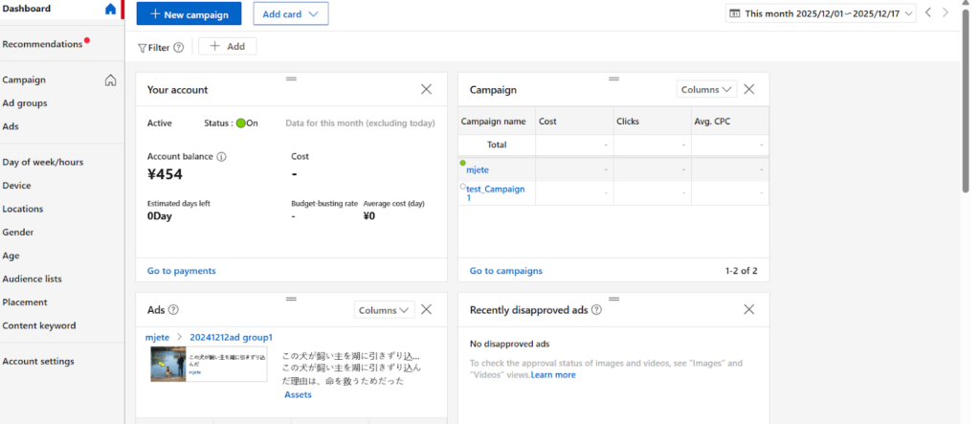Select Audience lists in the sidebar
The image size is (980, 424).
pyautogui.click(x=32, y=279)
